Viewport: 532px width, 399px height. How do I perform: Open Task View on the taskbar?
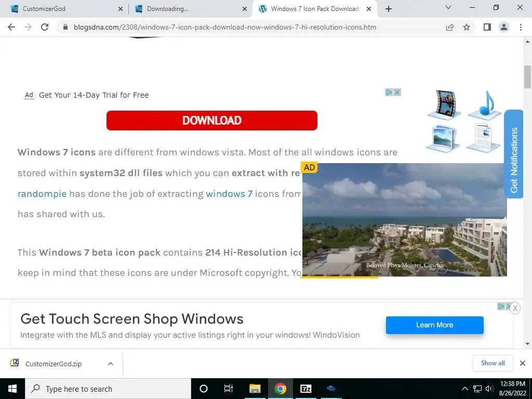(x=229, y=389)
